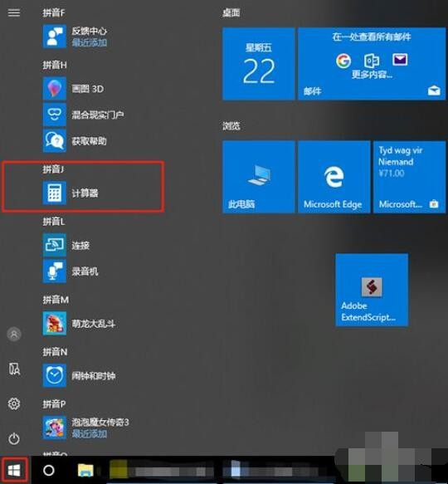448x484 pixels.
Task: Click the 拼音L group header
Action: [54, 222]
